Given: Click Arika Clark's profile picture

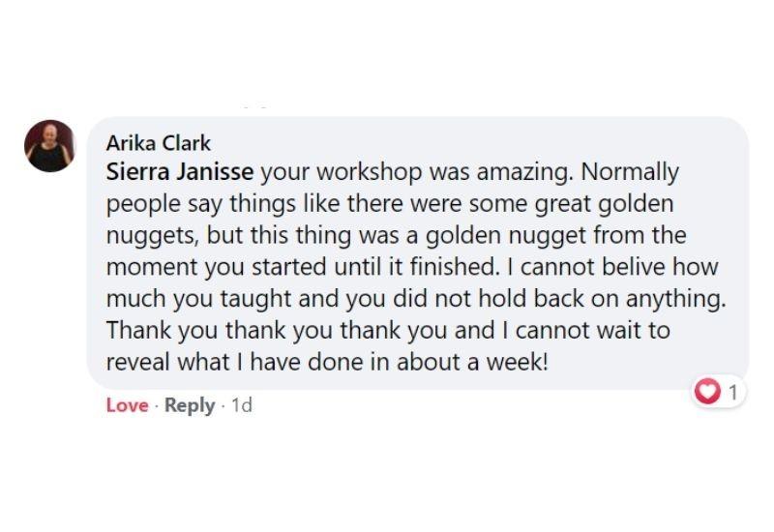Looking at the screenshot, I should [x=49, y=146].
